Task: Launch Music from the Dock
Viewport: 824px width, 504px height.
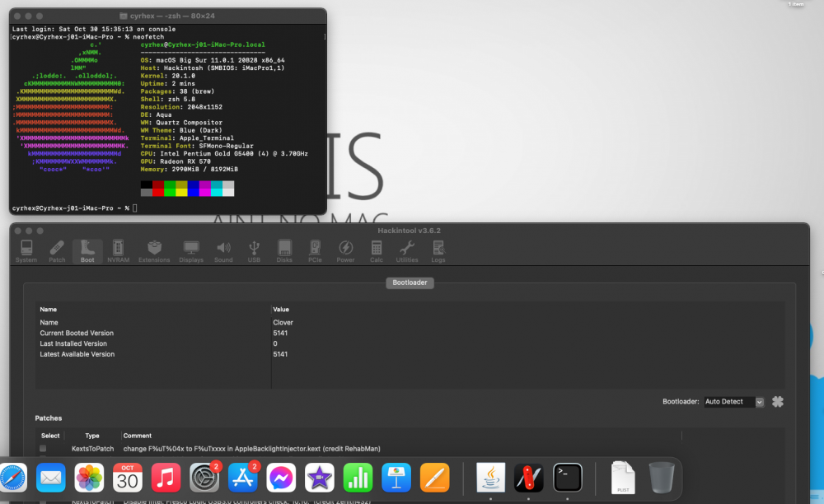Action: (x=166, y=478)
